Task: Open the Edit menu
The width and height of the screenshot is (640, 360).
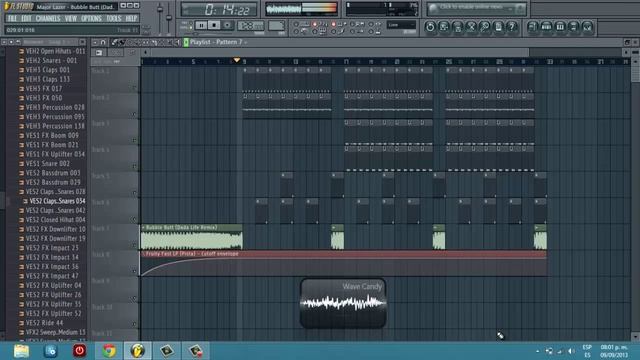Action: pos(26,18)
